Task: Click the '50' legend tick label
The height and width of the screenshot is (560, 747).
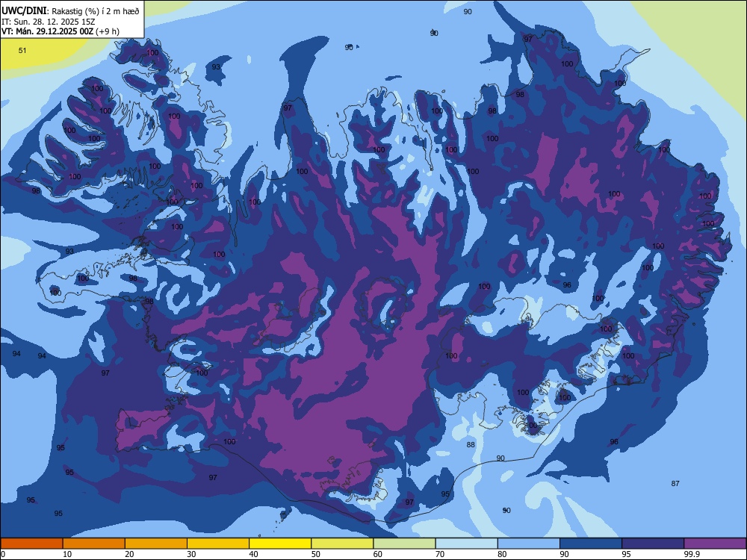Action: [316, 554]
